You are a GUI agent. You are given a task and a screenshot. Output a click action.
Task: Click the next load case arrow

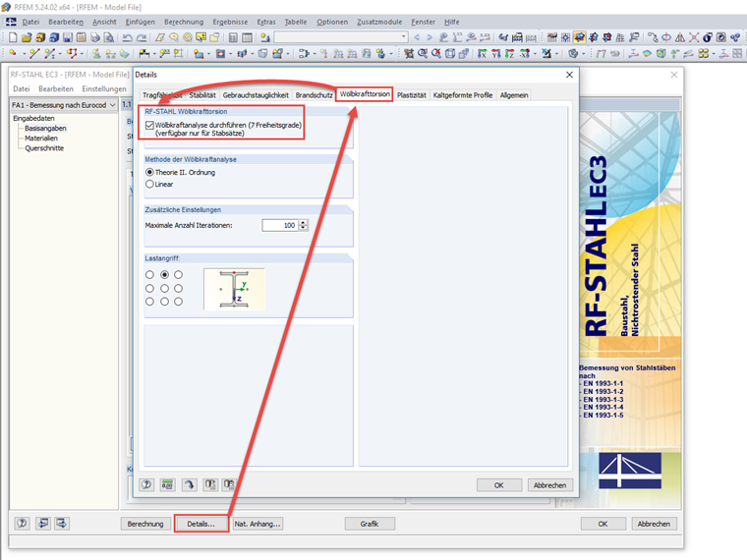click(430, 37)
